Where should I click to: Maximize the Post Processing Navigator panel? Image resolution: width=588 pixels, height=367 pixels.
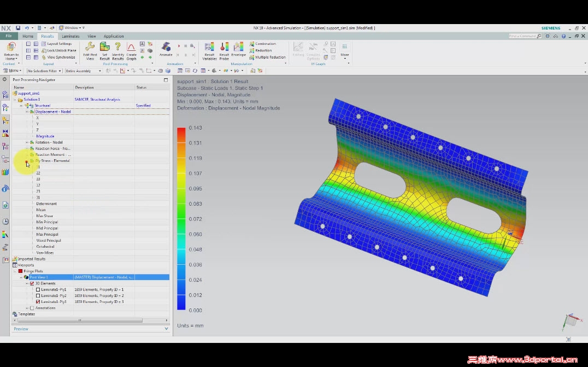coord(166,80)
